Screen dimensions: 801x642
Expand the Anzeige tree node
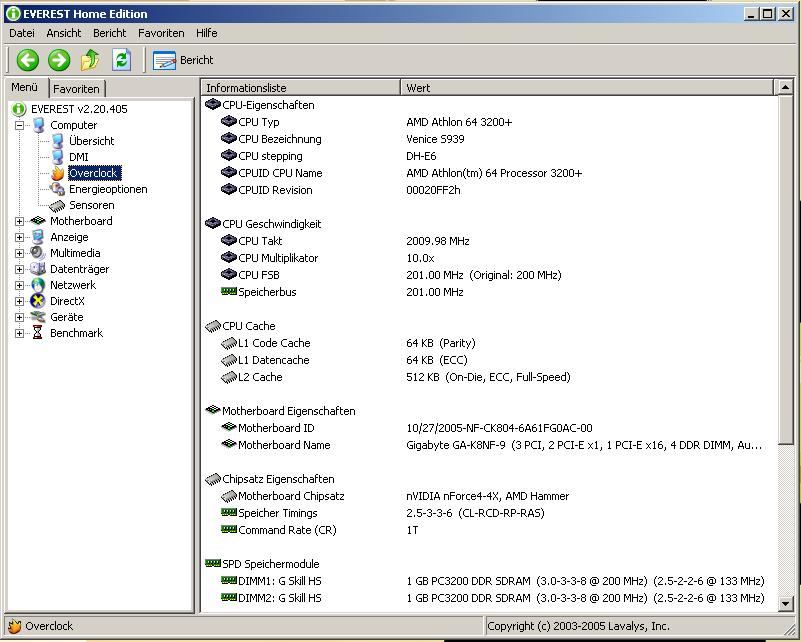(19, 237)
